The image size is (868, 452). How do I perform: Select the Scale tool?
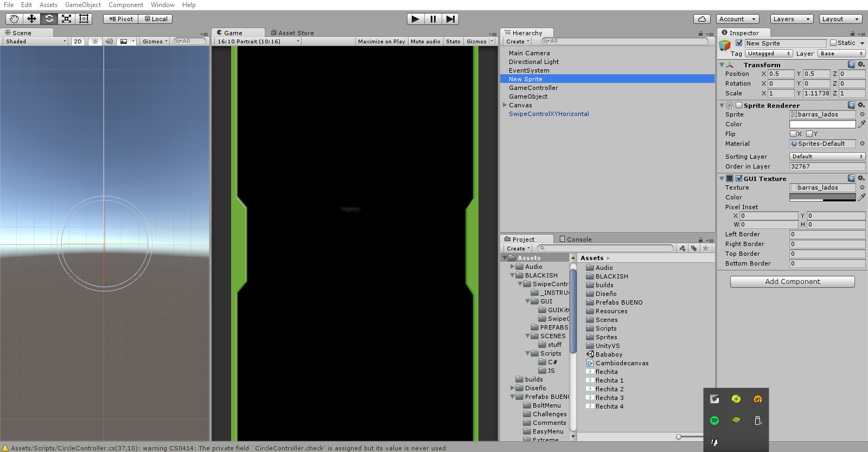point(66,19)
